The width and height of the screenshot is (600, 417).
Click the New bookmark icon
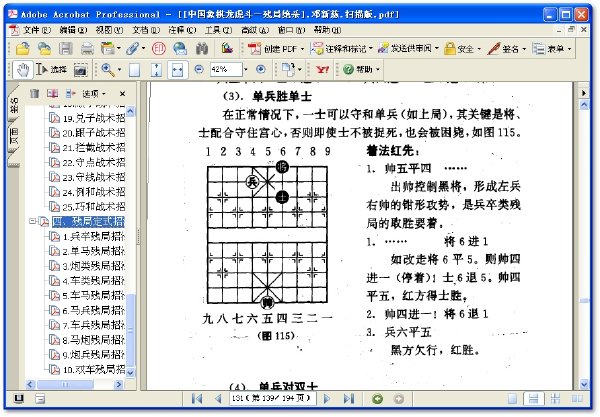[x=52, y=93]
